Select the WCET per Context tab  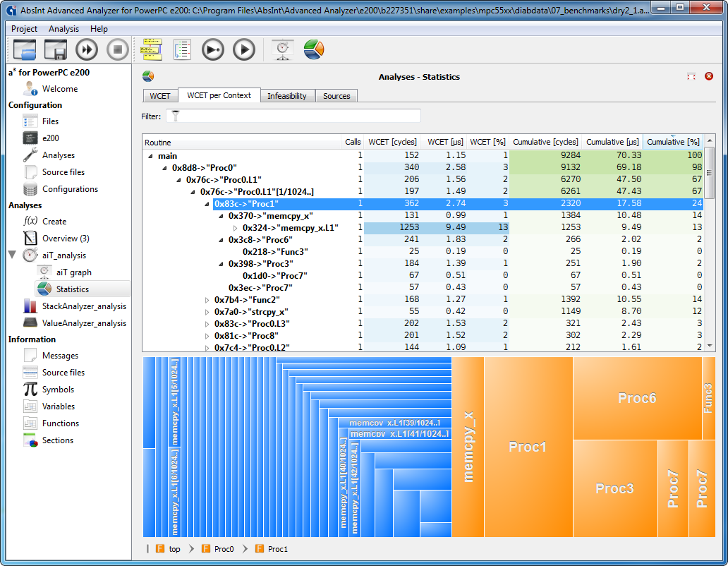(219, 95)
